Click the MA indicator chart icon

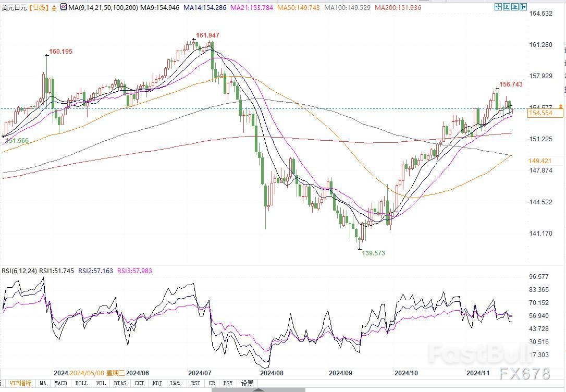point(64,6)
